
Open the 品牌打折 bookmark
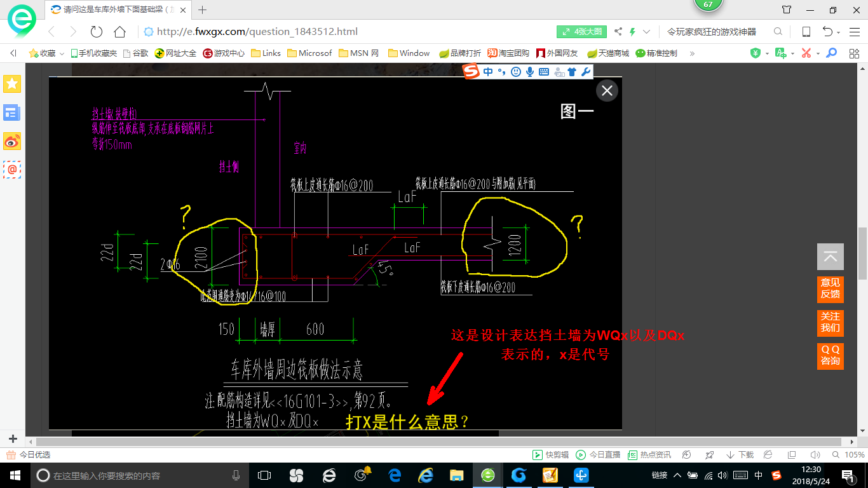pyautogui.click(x=460, y=53)
